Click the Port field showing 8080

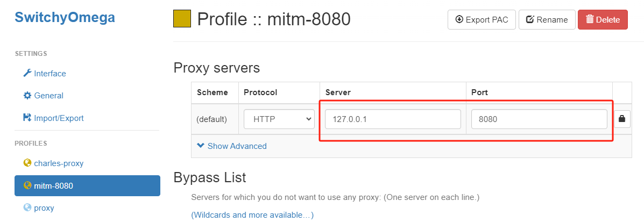coord(539,119)
